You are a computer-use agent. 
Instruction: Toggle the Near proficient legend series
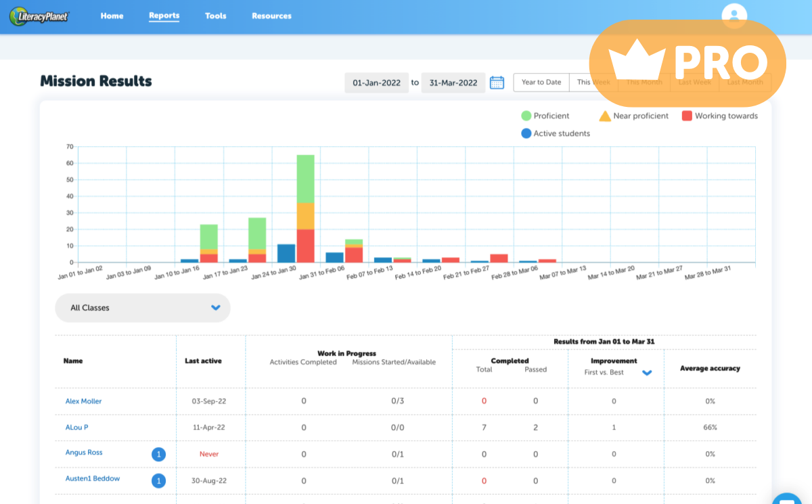tap(633, 116)
